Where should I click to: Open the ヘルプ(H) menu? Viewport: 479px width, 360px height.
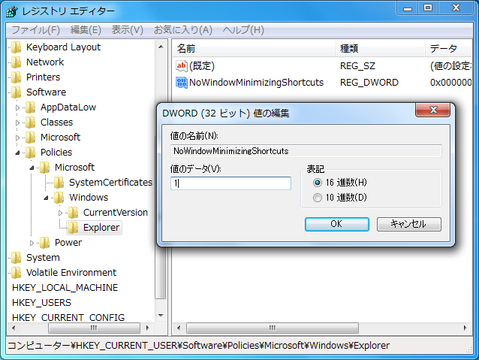(x=243, y=30)
